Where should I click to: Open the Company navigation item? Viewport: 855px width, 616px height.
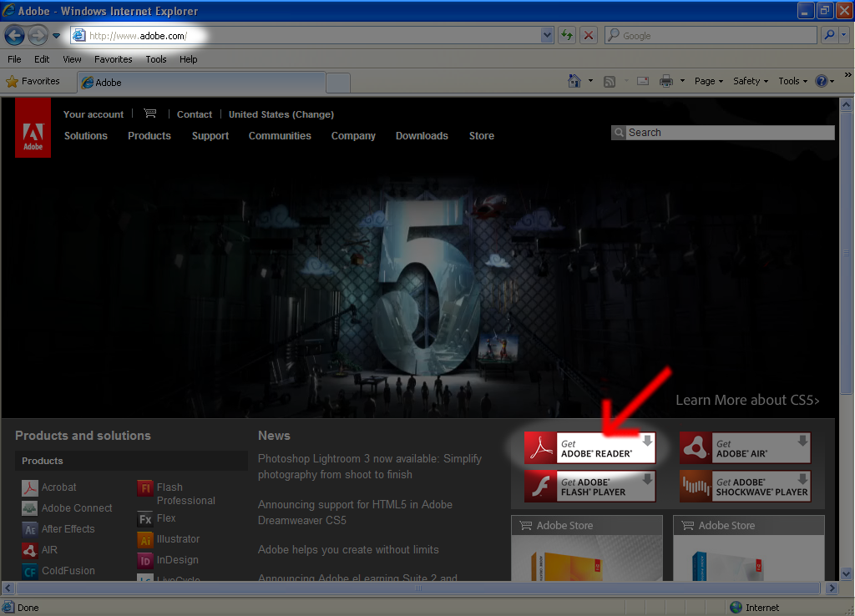click(353, 136)
